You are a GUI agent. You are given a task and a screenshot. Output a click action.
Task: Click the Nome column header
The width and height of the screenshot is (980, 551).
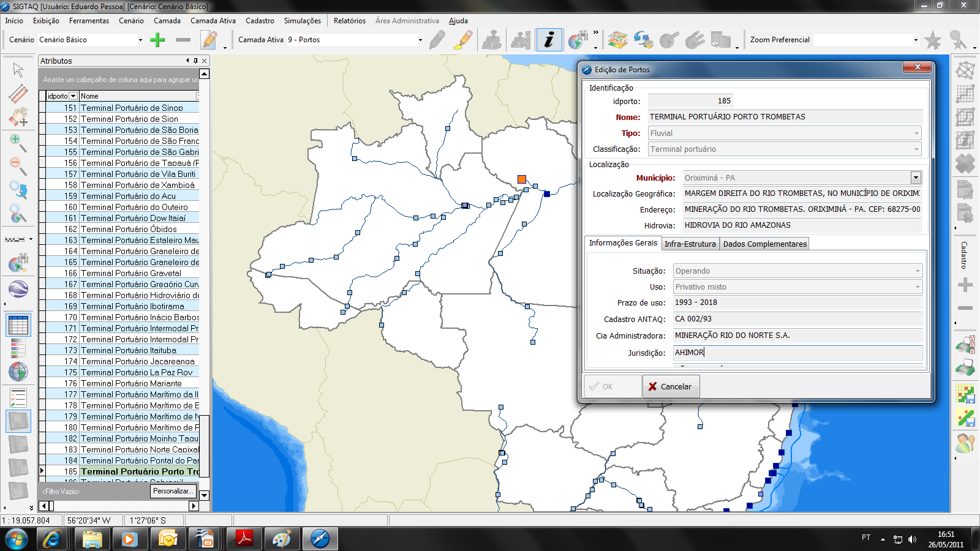pyautogui.click(x=139, y=96)
